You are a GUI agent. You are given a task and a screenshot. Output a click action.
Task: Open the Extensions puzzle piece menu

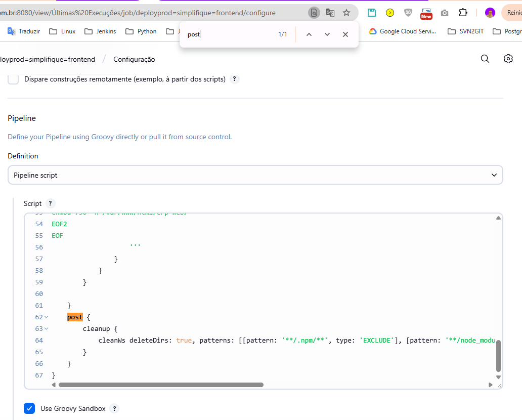(x=463, y=13)
